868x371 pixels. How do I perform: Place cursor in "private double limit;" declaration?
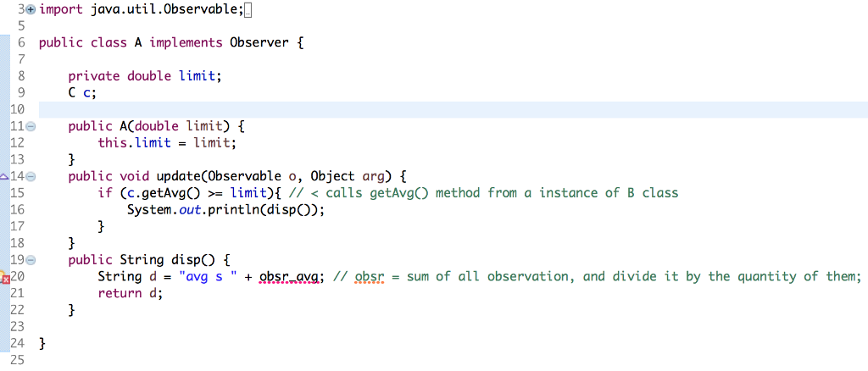pos(144,76)
